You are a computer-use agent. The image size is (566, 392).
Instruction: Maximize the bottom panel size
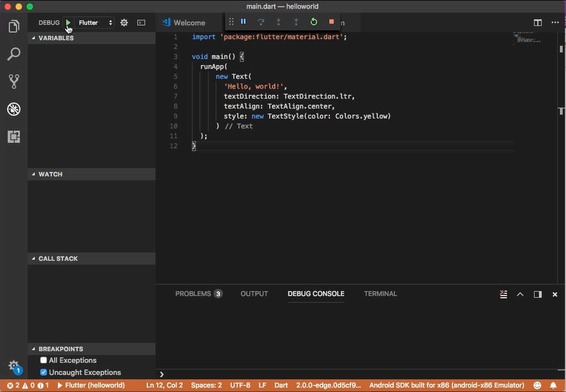click(x=520, y=294)
